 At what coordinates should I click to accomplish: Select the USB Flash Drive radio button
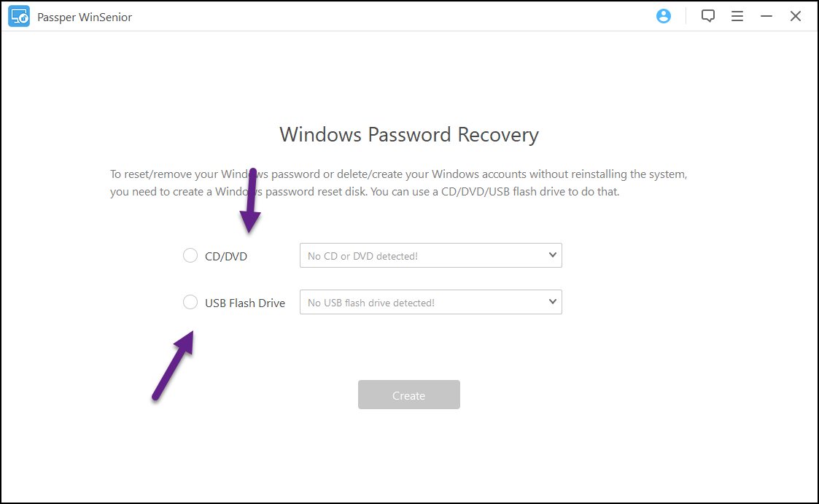pos(190,302)
